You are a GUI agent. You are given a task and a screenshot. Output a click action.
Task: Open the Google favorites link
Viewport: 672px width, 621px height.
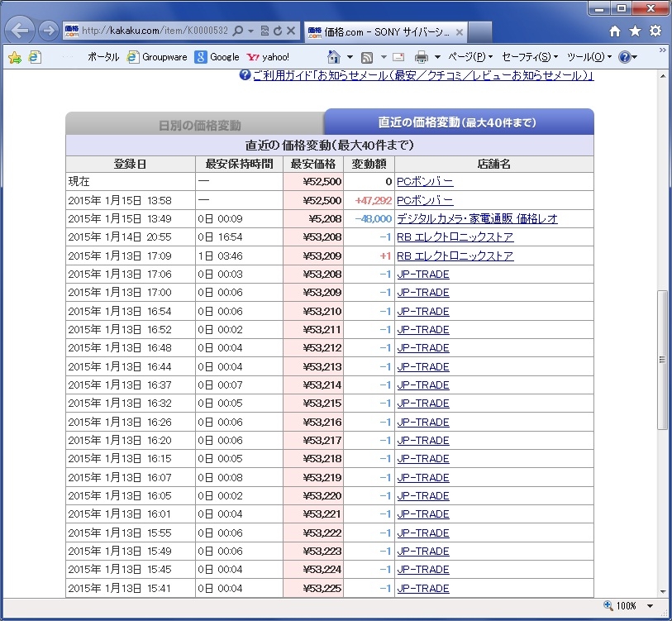[x=217, y=57]
